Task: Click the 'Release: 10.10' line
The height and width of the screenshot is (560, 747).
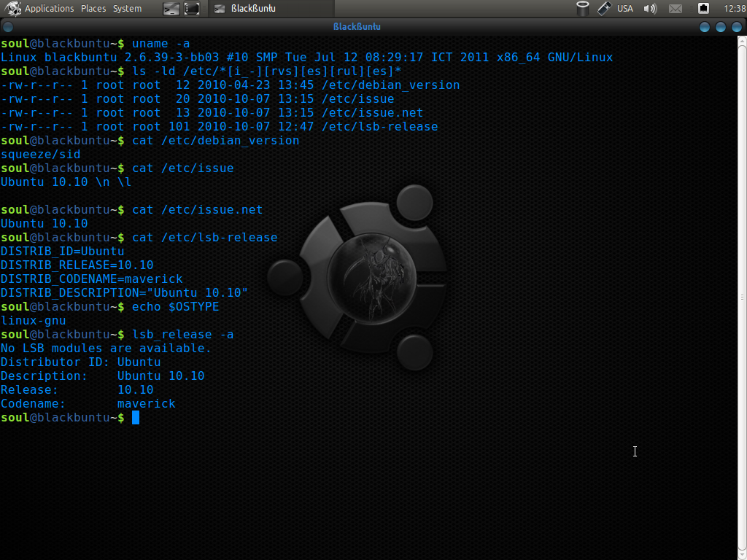Action: pyautogui.click(x=77, y=390)
